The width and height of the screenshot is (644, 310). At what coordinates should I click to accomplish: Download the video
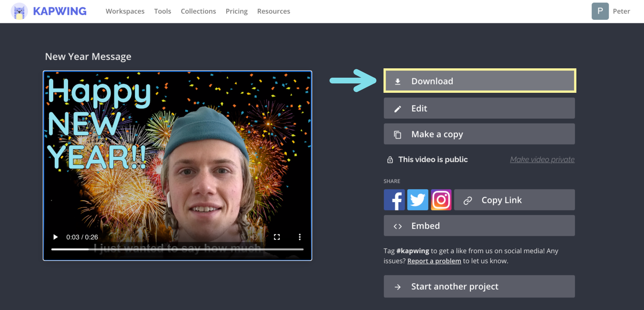point(479,81)
